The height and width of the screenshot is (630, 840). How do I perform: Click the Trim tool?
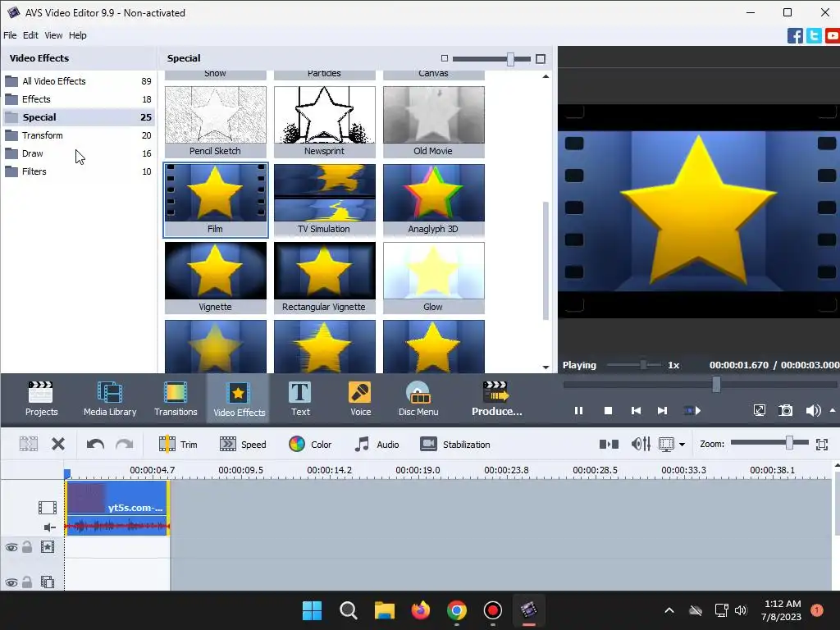coord(178,445)
